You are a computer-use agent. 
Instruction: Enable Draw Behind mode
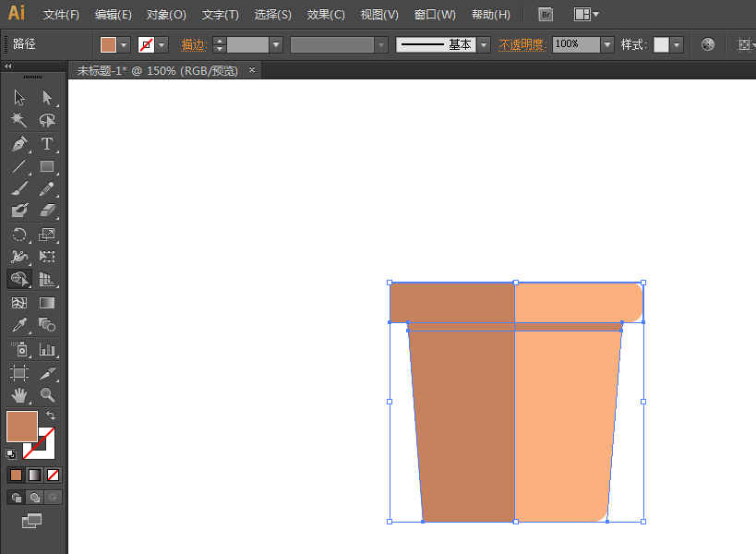35,497
